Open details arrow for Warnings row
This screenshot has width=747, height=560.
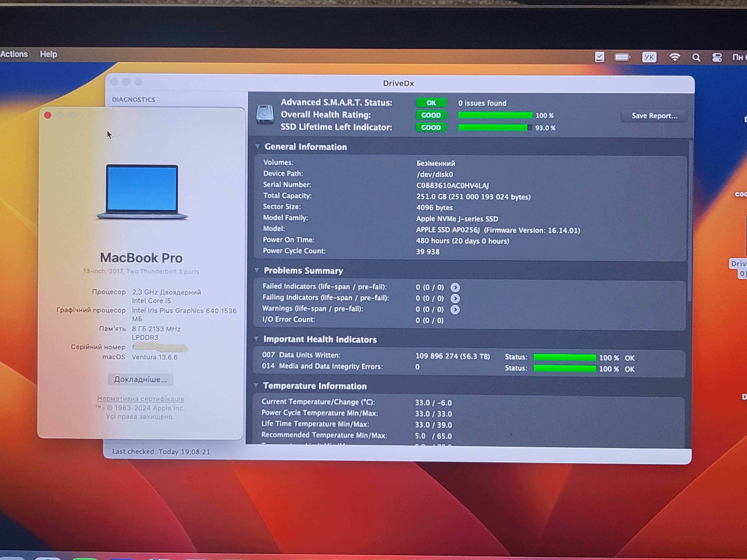pyautogui.click(x=455, y=309)
